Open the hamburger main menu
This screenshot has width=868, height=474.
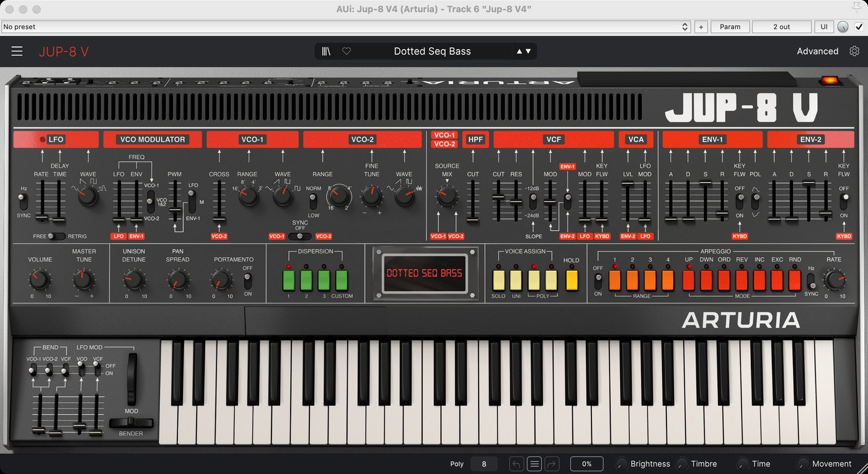click(x=17, y=51)
